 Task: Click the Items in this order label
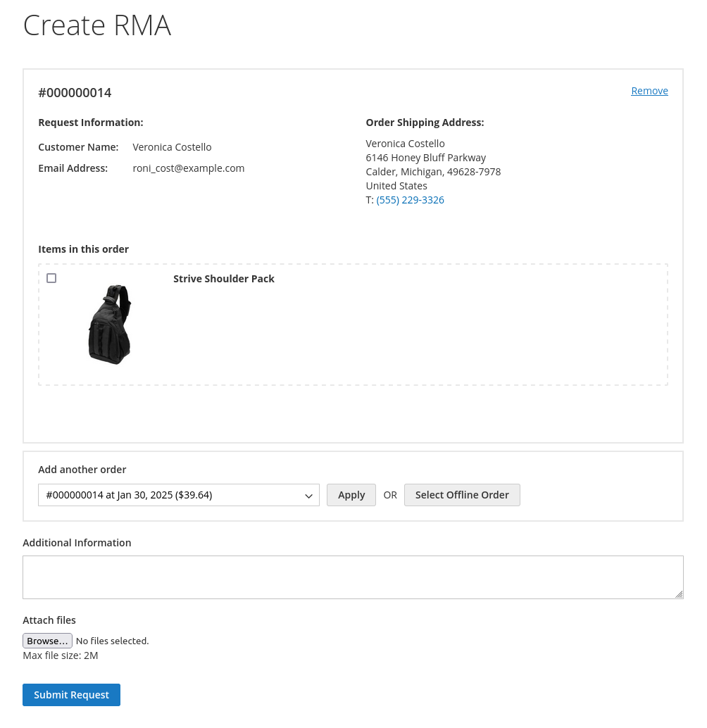(83, 249)
